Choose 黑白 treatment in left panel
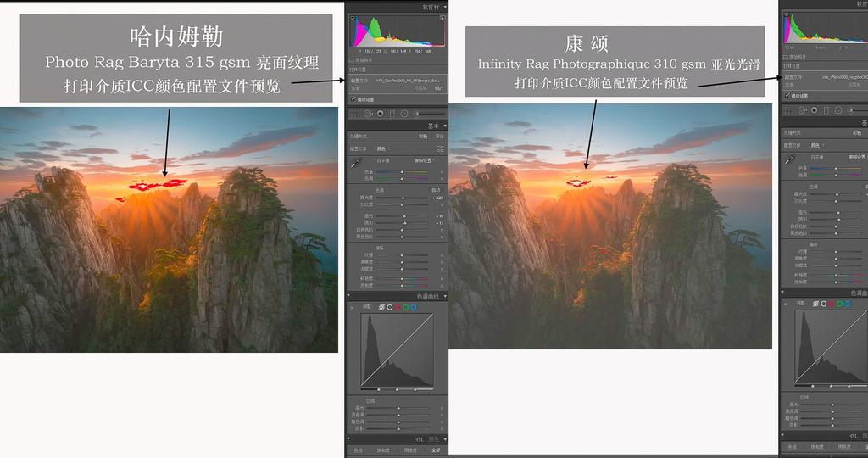868x458 pixels. (440, 137)
